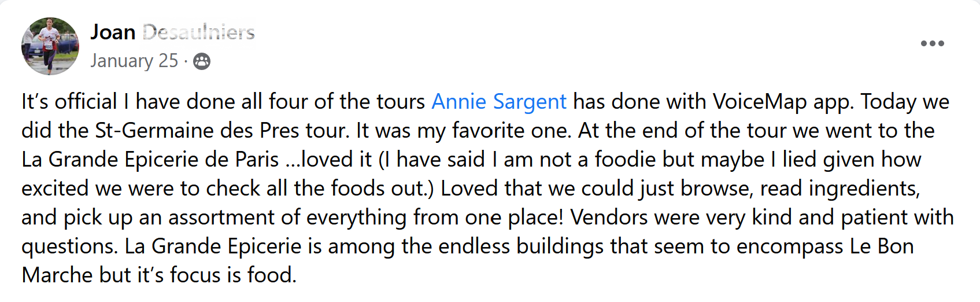Screen dimensions: 980x302
Task: Open the January 25 post timestamp
Action: (x=134, y=61)
